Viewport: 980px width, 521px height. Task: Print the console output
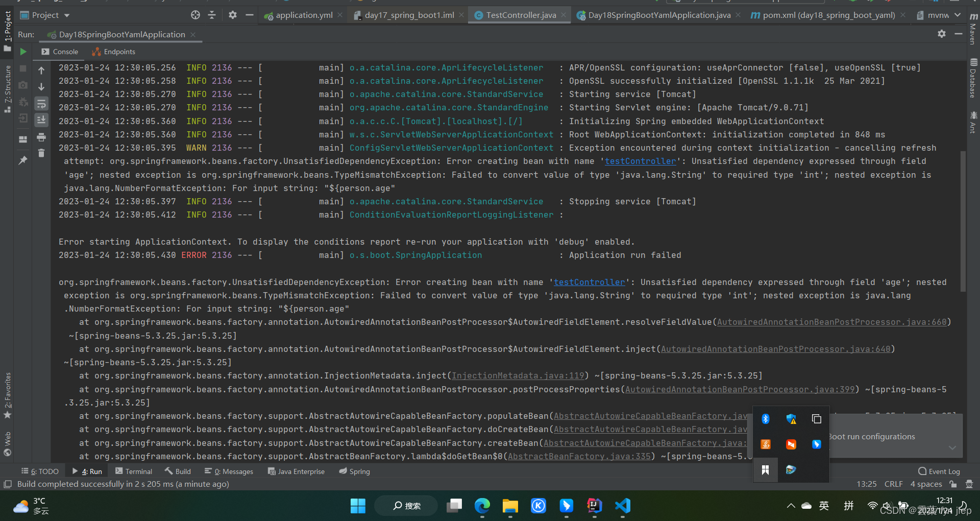(41, 137)
